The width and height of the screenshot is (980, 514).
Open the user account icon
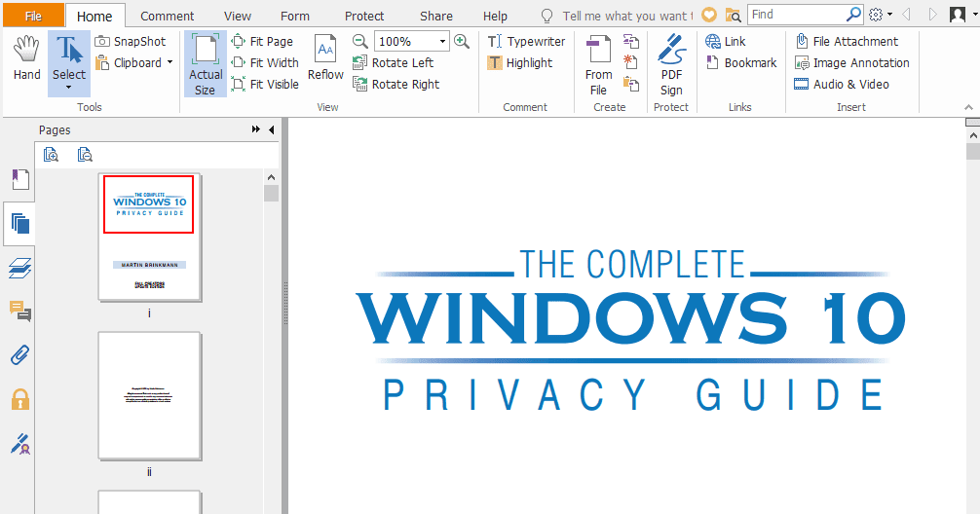(x=958, y=15)
